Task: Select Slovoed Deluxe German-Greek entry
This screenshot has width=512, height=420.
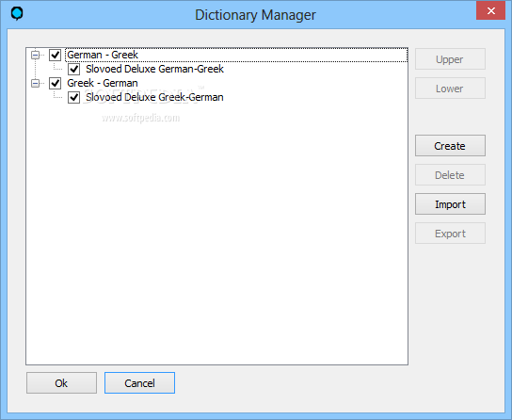Action: 154,69
